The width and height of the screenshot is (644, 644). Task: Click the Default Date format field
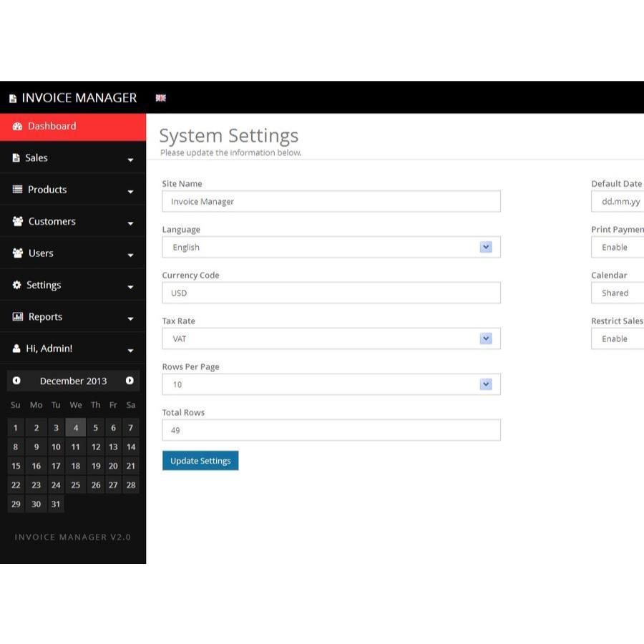click(x=618, y=201)
